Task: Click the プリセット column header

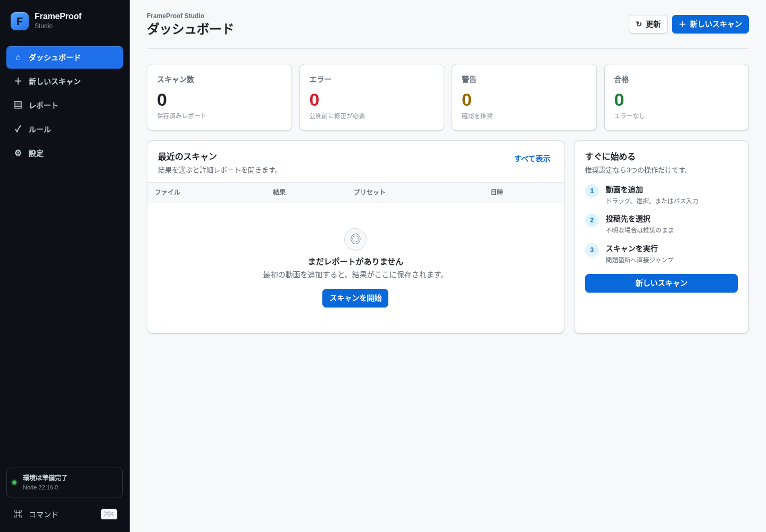Action: click(x=370, y=192)
